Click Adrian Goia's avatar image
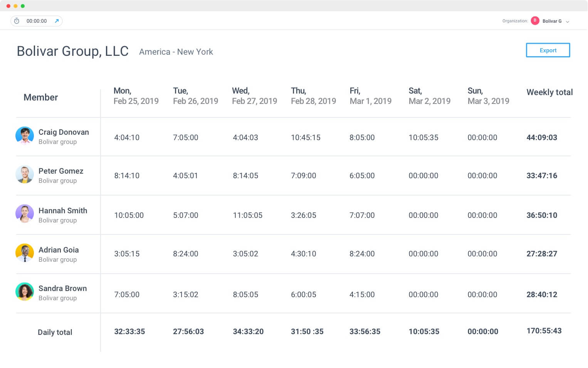588x368 pixels. (25, 253)
